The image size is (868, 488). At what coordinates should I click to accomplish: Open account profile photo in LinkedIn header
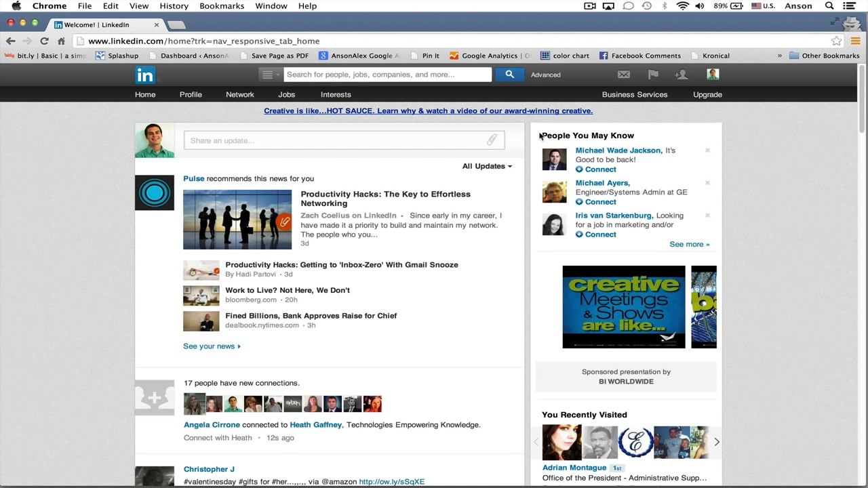713,75
